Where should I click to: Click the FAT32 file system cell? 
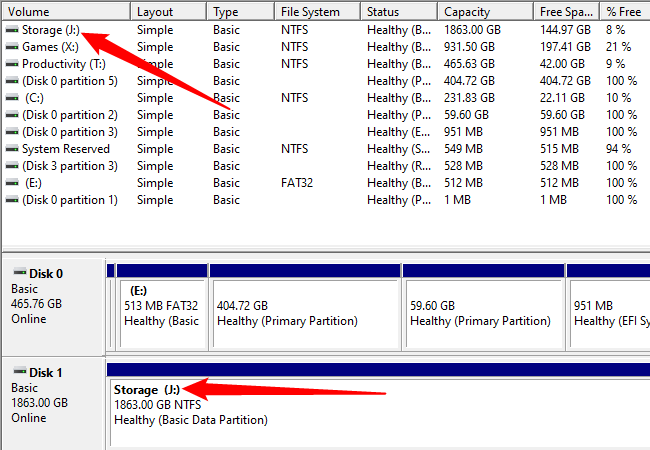click(x=297, y=183)
